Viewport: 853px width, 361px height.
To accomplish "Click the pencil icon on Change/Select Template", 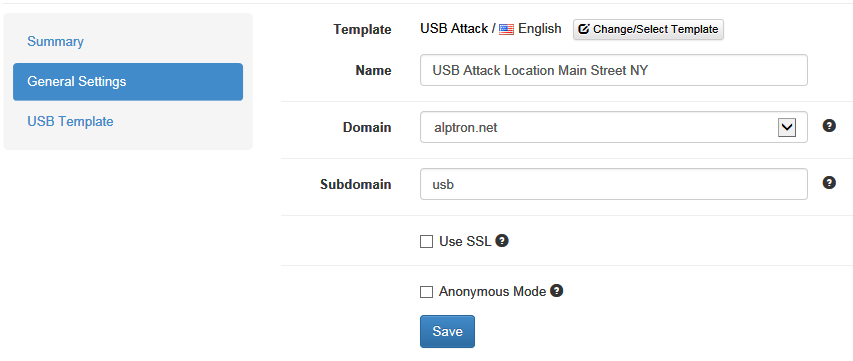I will point(583,29).
